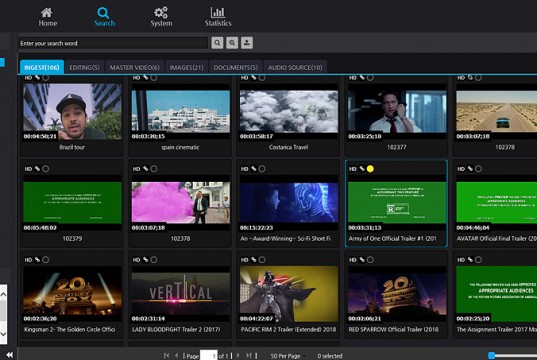Viewport: 537px width, 360px height.
Task: Click the magnifier search button
Action: pyautogui.click(x=217, y=43)
